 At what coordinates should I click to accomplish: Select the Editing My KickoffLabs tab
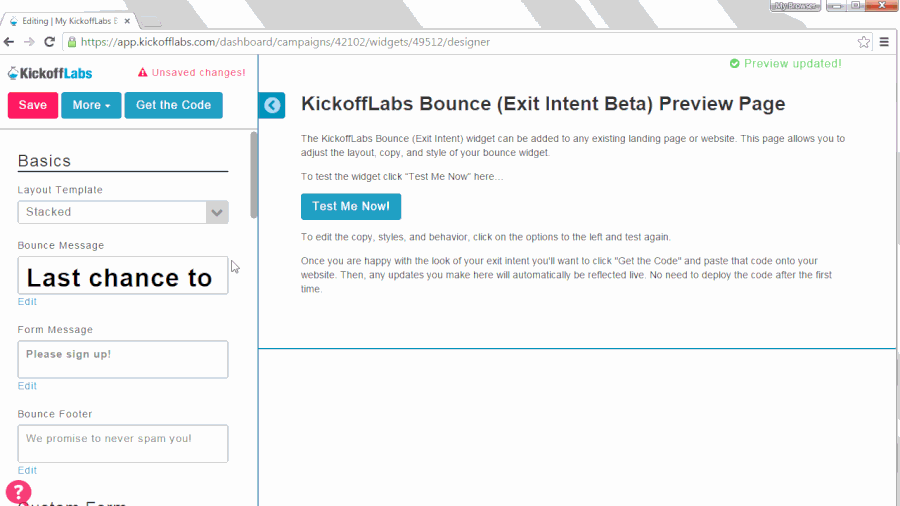click(80, 19)
